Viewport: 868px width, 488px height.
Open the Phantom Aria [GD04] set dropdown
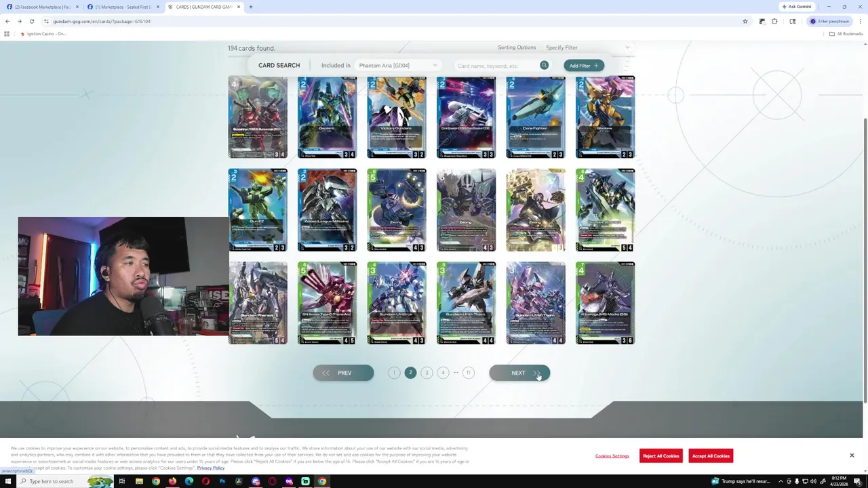(x=398, y=66)
